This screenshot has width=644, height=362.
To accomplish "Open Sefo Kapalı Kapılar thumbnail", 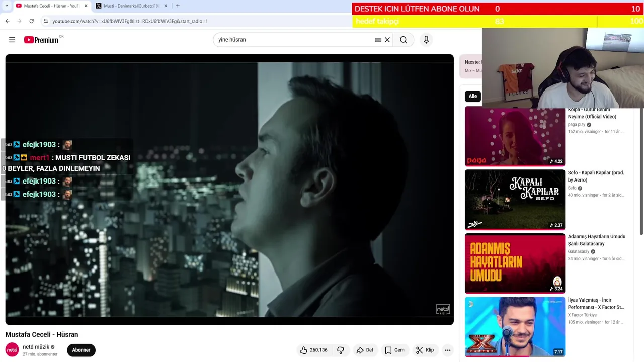I will click(x=515, y=200).
